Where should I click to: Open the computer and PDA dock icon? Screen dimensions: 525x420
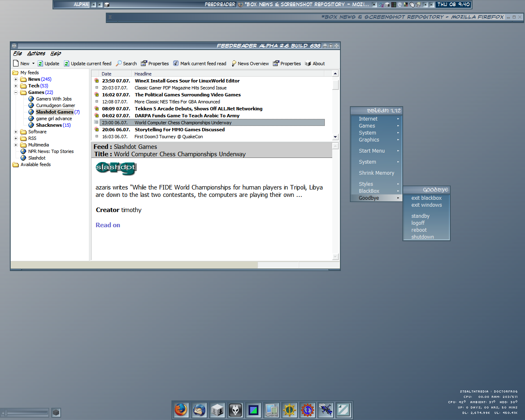click(x=272, y=410)
